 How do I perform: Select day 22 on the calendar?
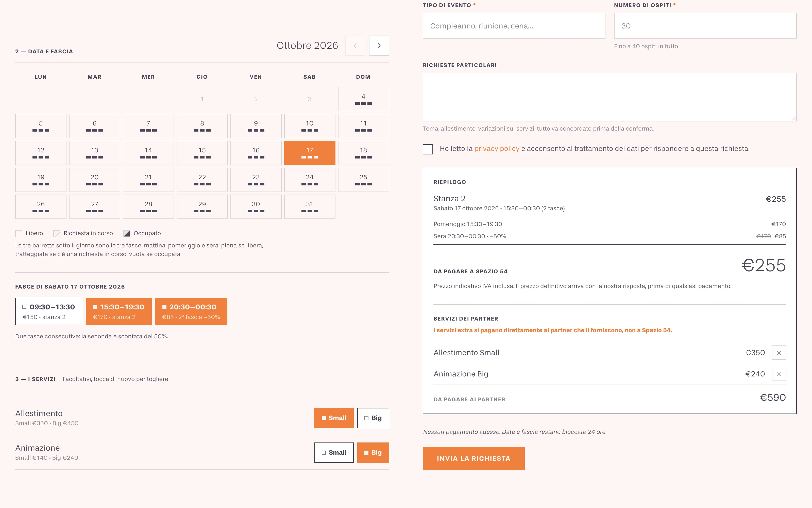pos(202,180)
